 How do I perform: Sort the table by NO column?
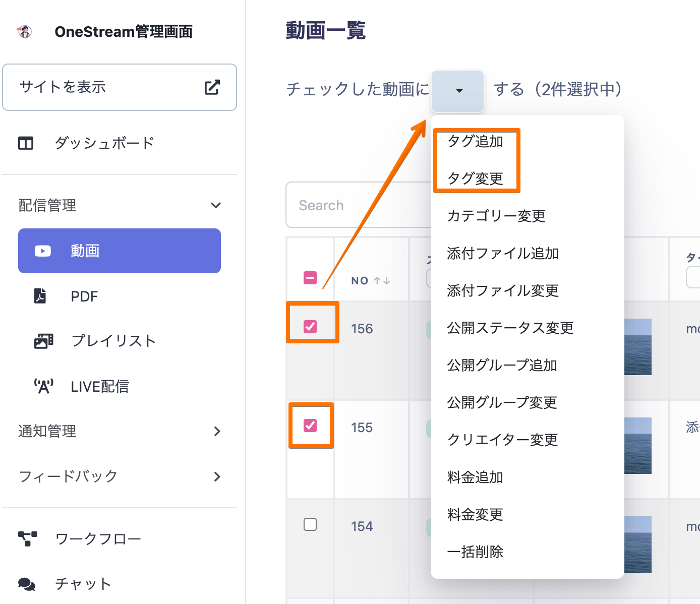coord(381,281)
